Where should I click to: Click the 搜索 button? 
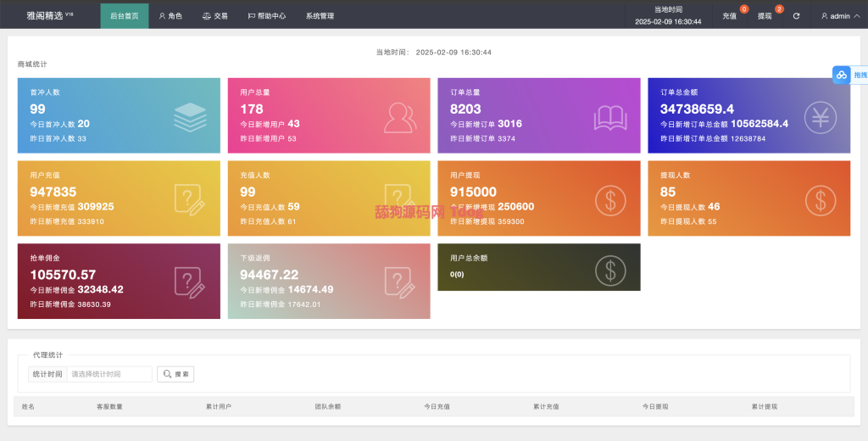click(x=175, y=374)
